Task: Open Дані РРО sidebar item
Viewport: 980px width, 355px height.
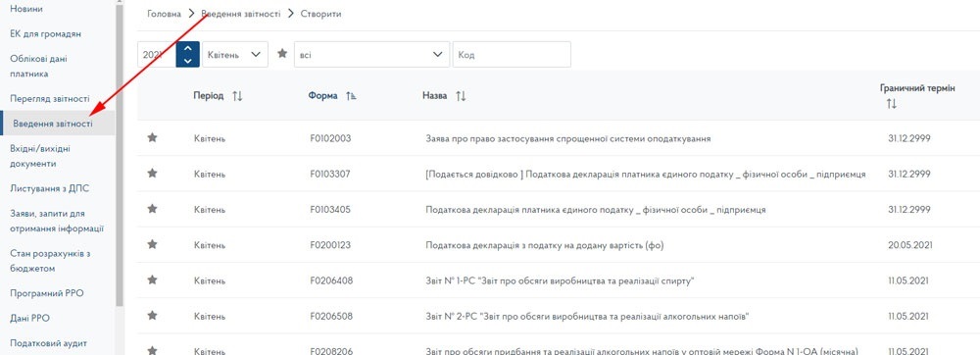Action: (x=30, y=318)
